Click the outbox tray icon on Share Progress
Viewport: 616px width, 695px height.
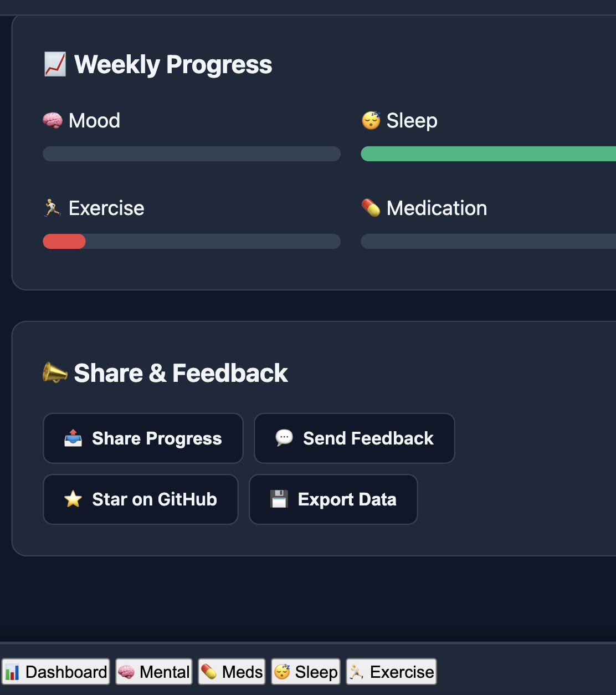click(73, 438)
